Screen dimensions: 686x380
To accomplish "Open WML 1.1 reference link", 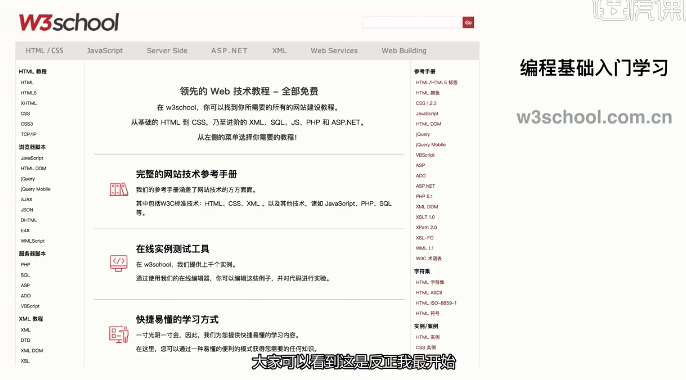I will point(424,248).
